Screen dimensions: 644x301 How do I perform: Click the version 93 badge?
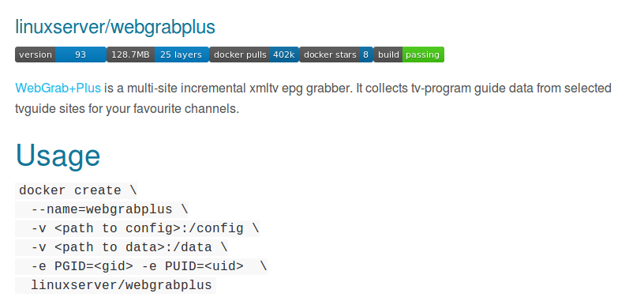coord(61,55)
